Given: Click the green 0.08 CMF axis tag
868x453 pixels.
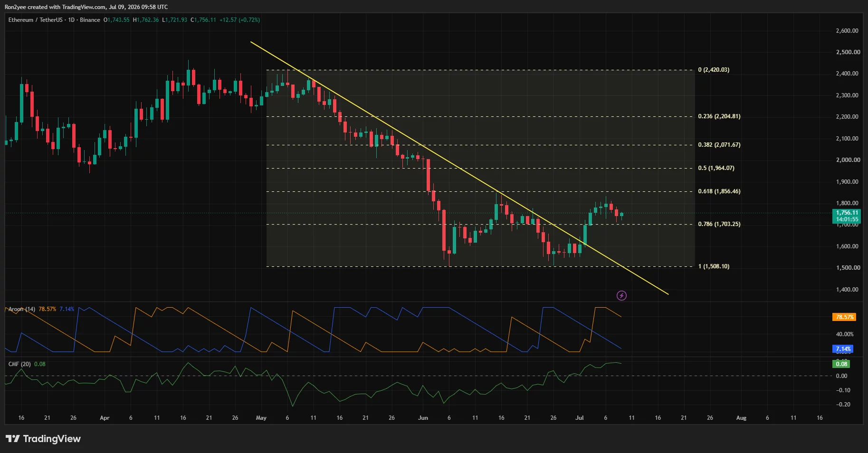Looking at the screenshot, I should (841, 364).
